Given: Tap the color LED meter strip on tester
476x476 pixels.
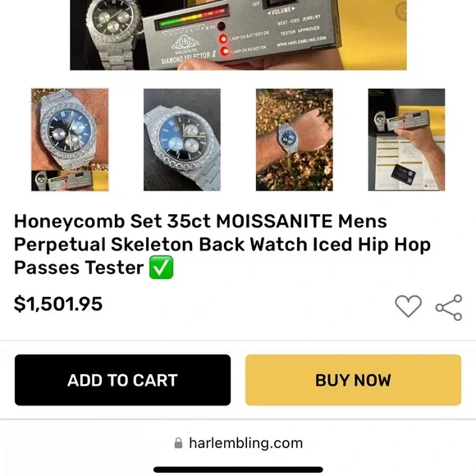Looking at the screenshot, I should [x=191, y=17].
